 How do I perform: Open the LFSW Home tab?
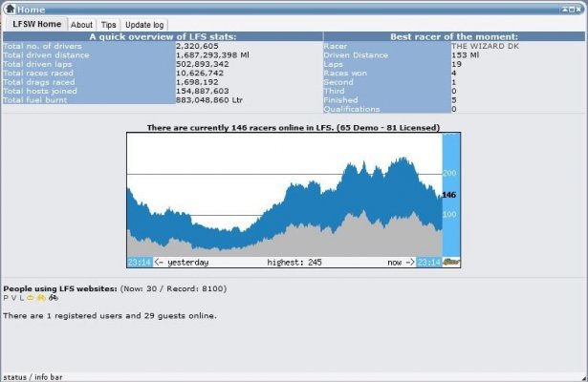tap(36, 24)
